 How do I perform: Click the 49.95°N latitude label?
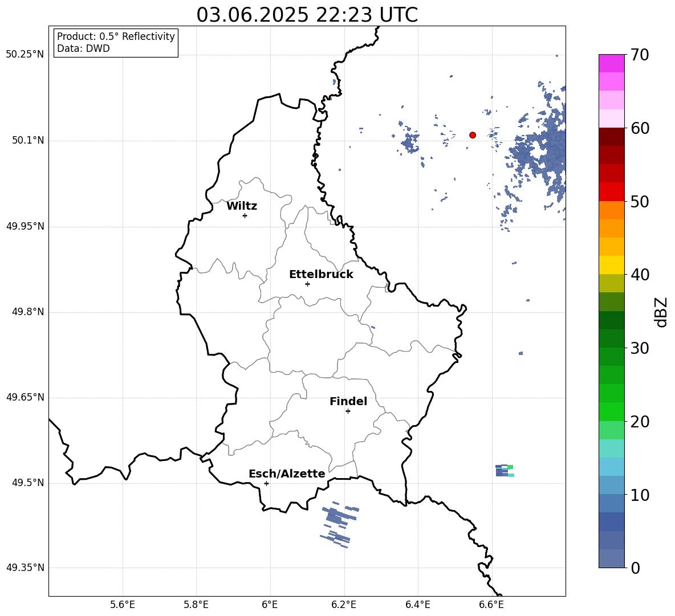(25, 226)
